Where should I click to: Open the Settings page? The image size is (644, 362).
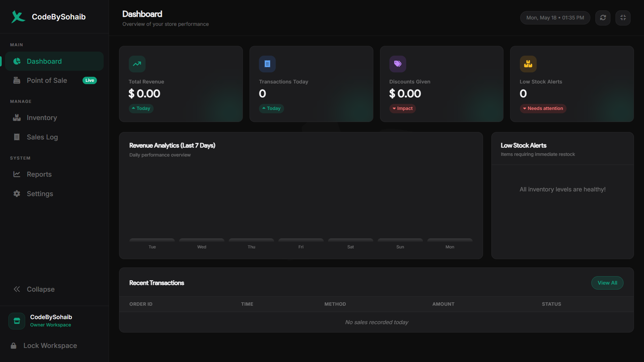coord(54,194)
